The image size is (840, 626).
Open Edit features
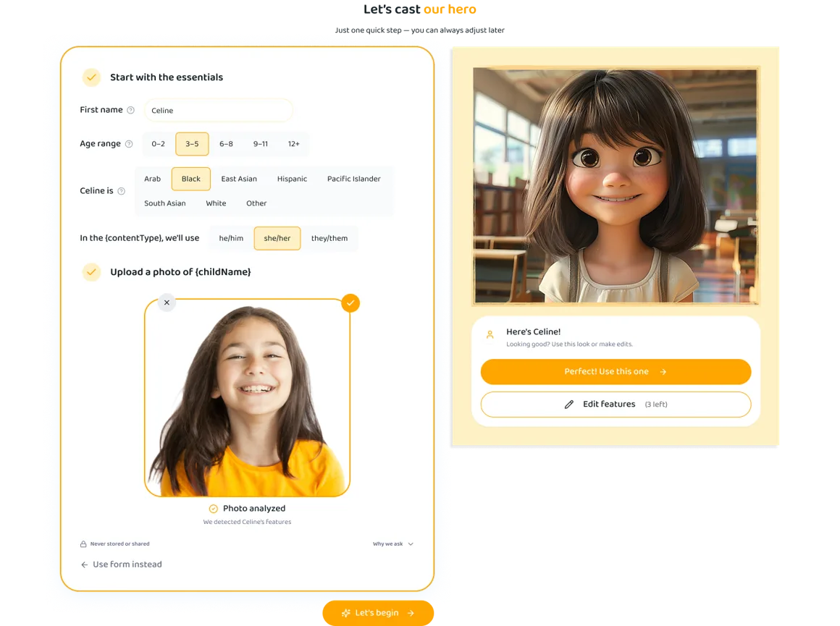616,405
